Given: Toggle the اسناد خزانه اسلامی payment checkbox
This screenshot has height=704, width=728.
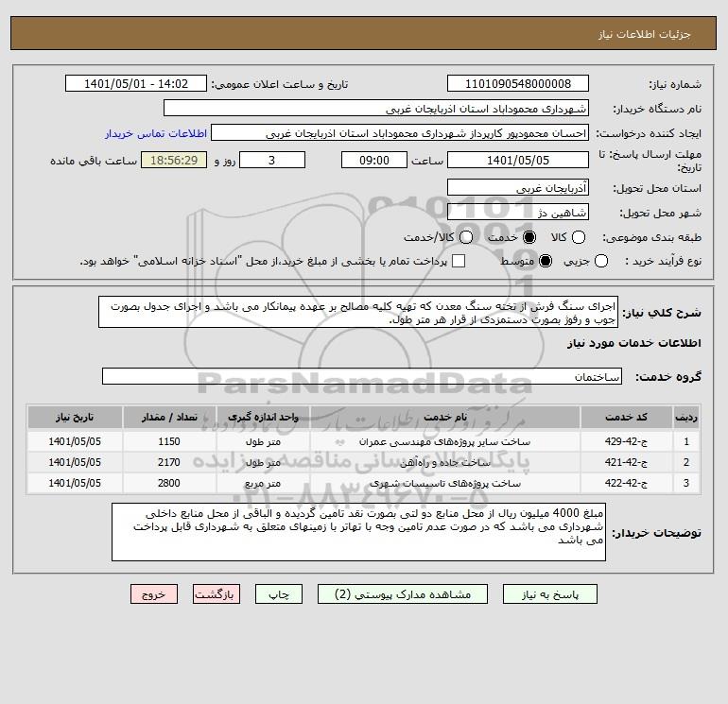Looking at the screenshot, I should 459,261.
